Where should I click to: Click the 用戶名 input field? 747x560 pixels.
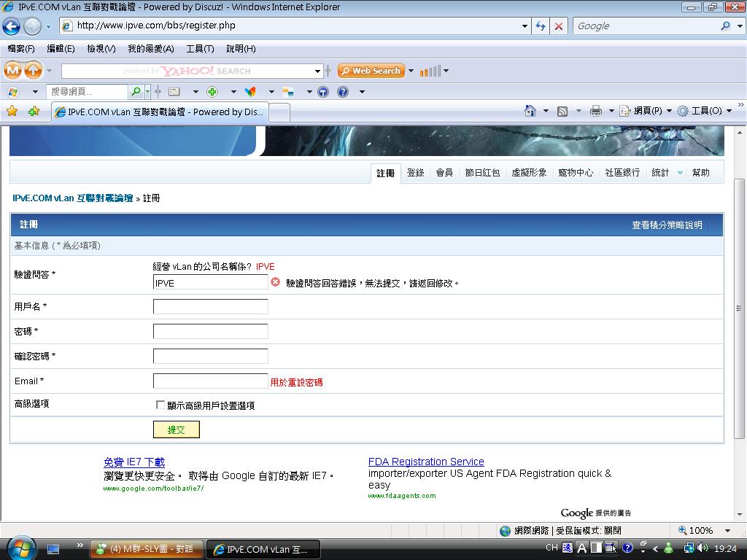pyautogui.click(x=211, y=307)
